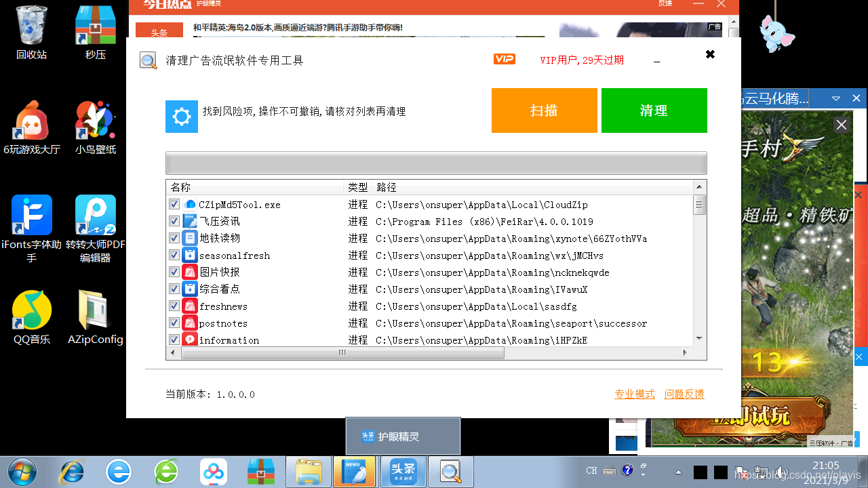Click the 飞压资讯 row icon
868x488 pixels.
(x=190, y=221)
